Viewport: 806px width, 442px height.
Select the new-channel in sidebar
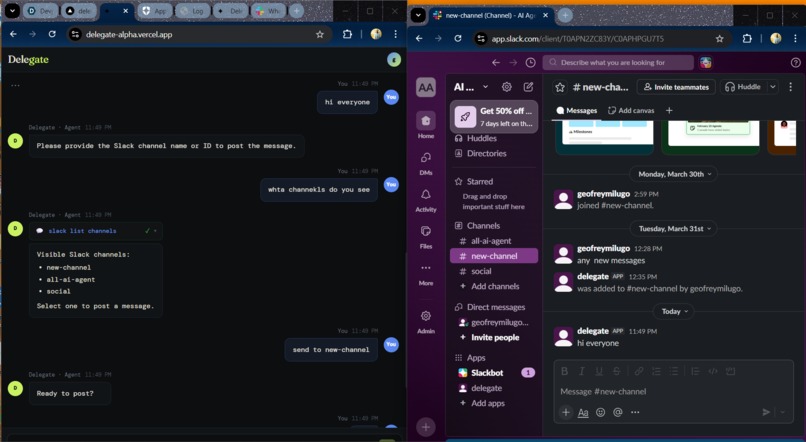[494, 256]
